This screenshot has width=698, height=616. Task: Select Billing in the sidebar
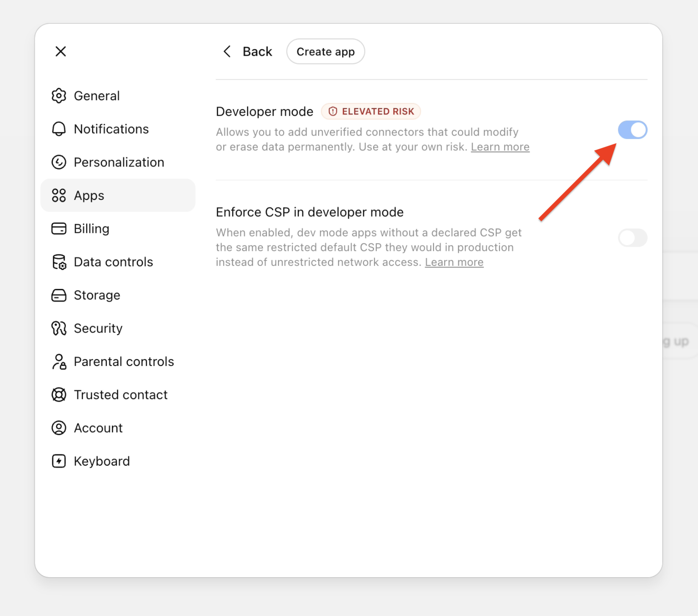coord(118,229)
